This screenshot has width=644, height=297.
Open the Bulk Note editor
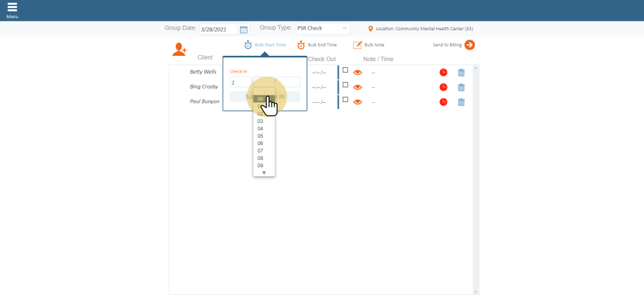pyautogui.click(x=358, y=45)
